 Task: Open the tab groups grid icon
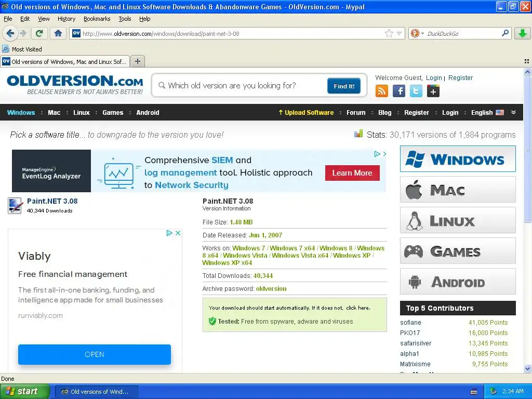[527, 61]
